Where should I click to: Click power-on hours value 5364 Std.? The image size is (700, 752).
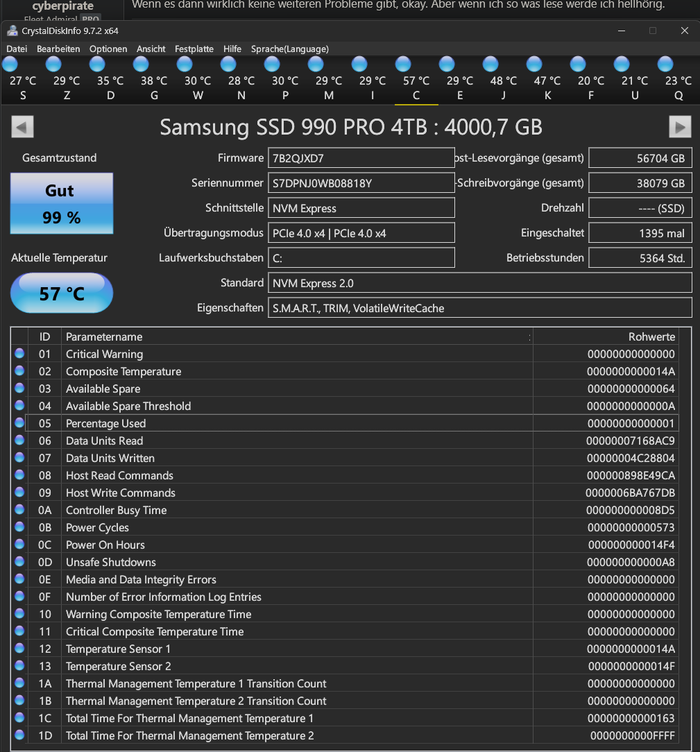point(640,257)
